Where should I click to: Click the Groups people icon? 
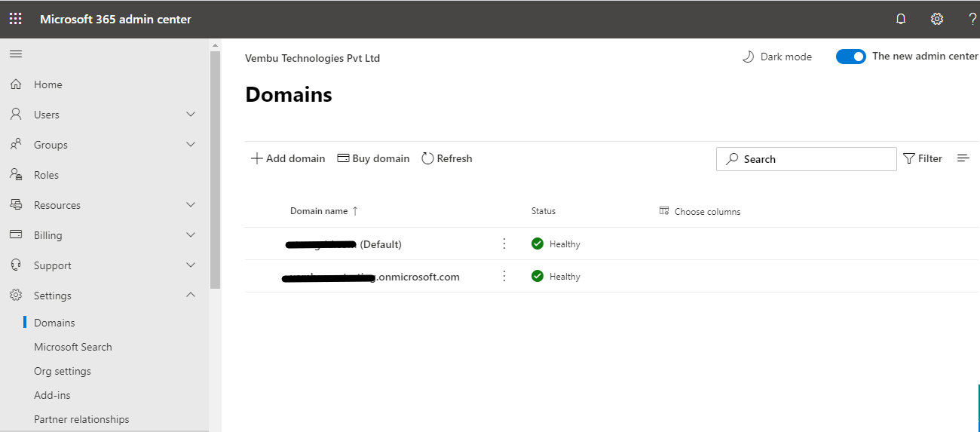point(16,144)
